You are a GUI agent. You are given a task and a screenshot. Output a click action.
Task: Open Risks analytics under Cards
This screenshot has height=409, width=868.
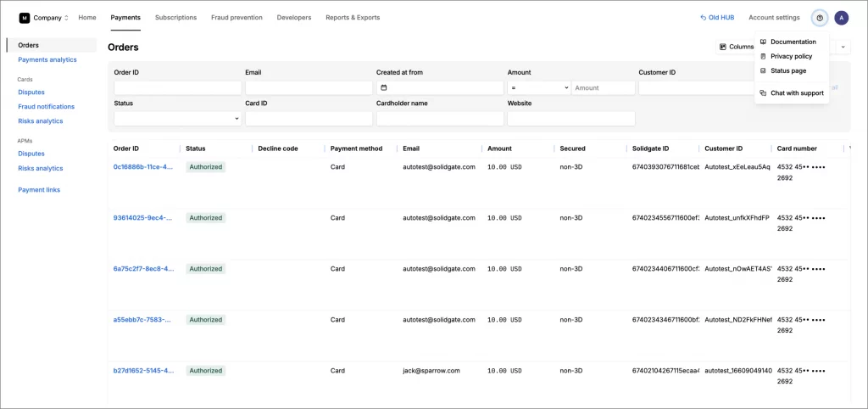click(41, 120)
